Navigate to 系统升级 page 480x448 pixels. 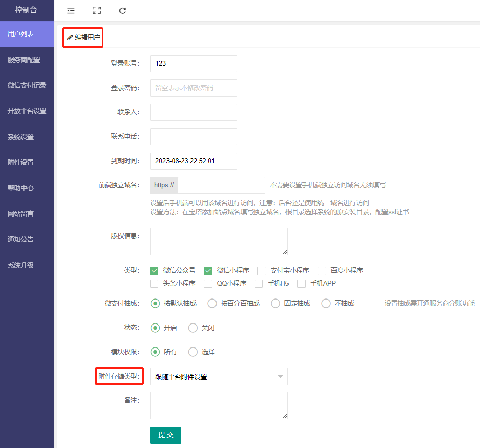[x=20, y=265]
